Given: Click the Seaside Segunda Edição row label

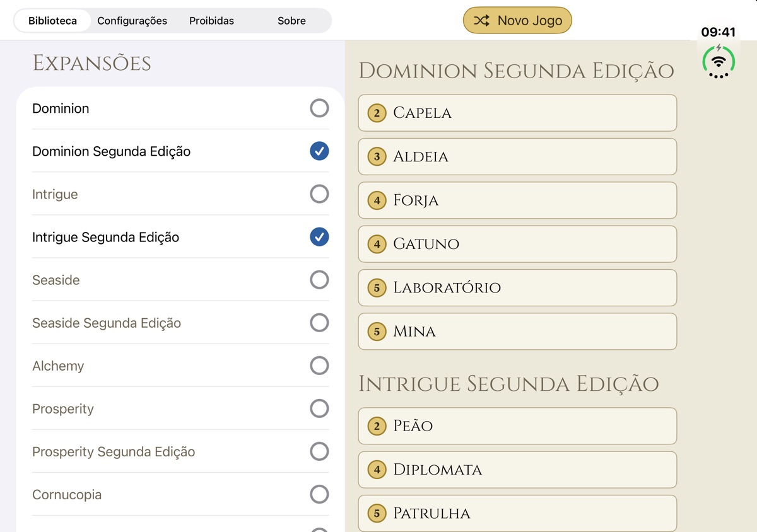Looking at the screenshot, I should tap(107, 323).
